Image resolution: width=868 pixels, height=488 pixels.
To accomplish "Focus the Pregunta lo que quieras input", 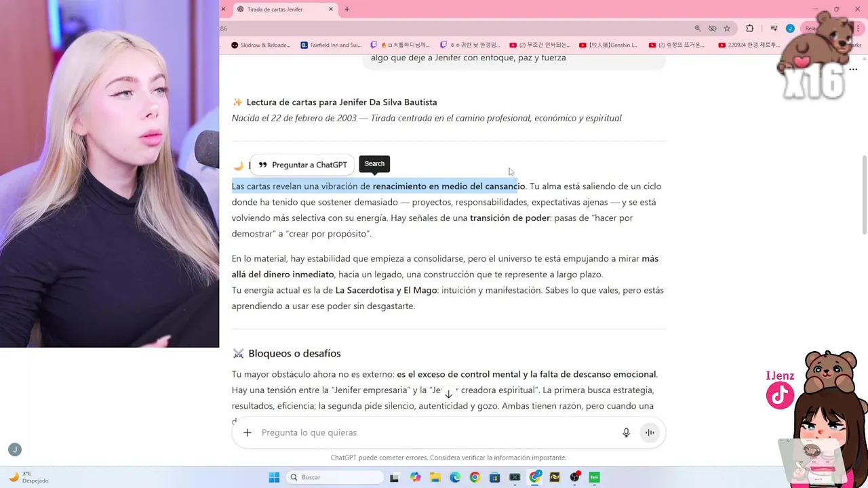I will (434, 432).
